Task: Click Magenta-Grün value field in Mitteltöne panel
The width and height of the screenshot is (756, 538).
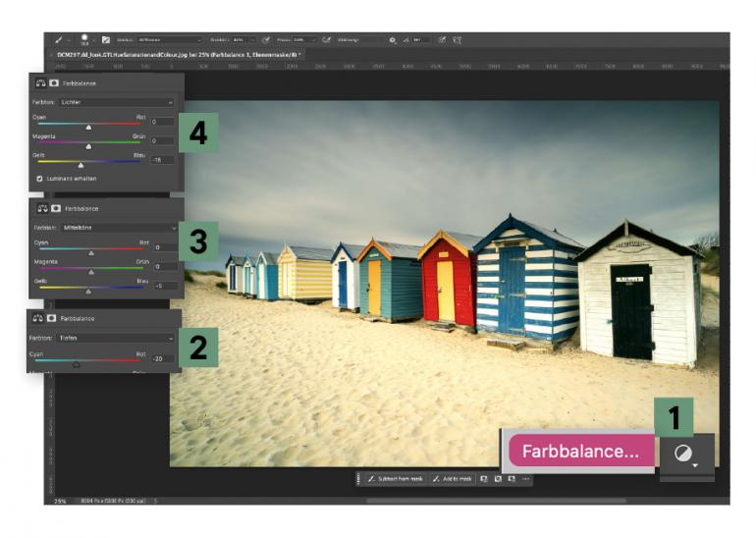Action: point(165,267)
